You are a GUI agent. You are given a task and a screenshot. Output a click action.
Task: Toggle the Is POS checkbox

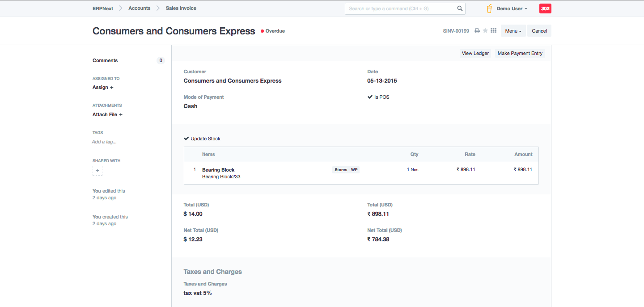click(x=370, y=97)
